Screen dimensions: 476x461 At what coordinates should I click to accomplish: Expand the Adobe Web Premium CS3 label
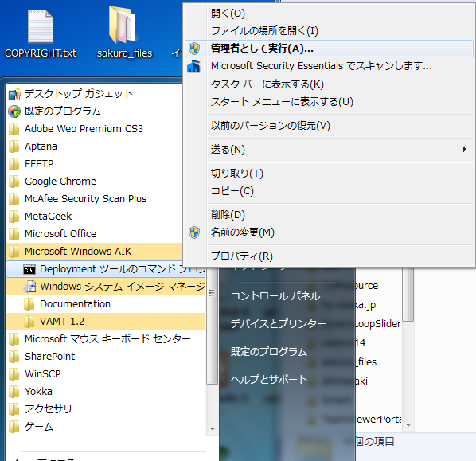pyautogui.click(x=84, y=129)
